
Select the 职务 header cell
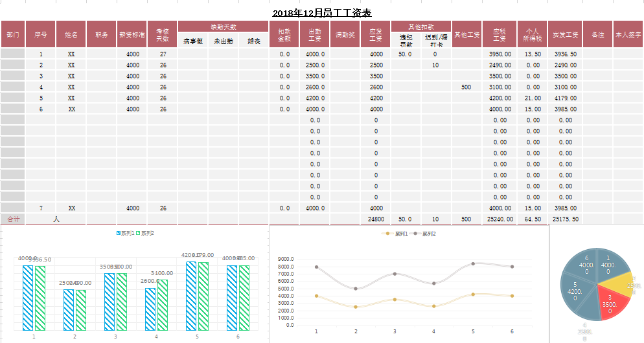point(101,34)
